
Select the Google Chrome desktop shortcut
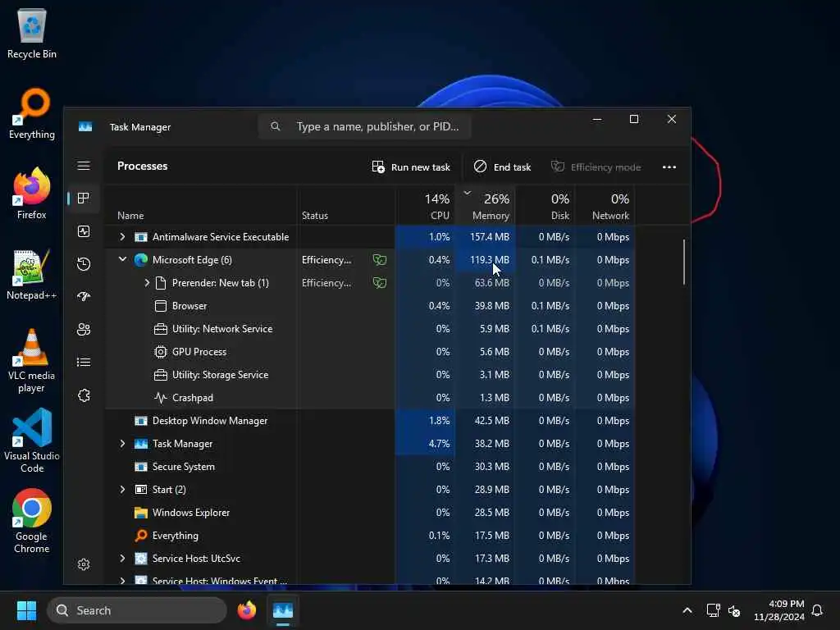pyautogui.click(x=32, y=521)
